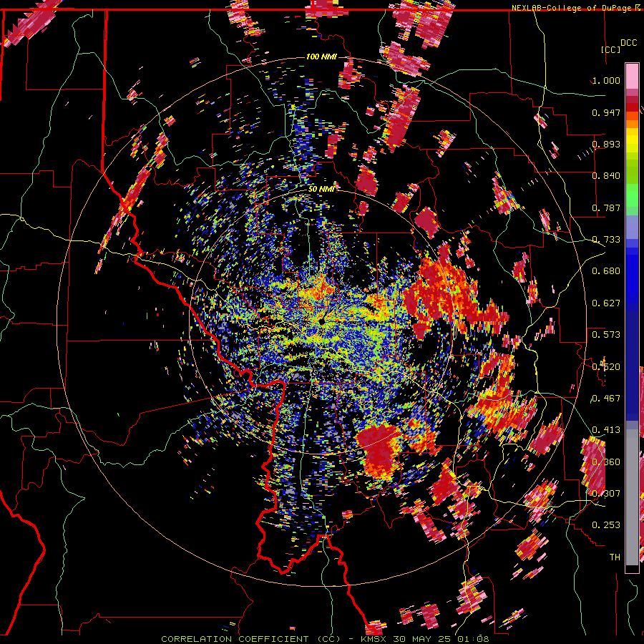Click the 0.787 value on the scale

[606, 208]
